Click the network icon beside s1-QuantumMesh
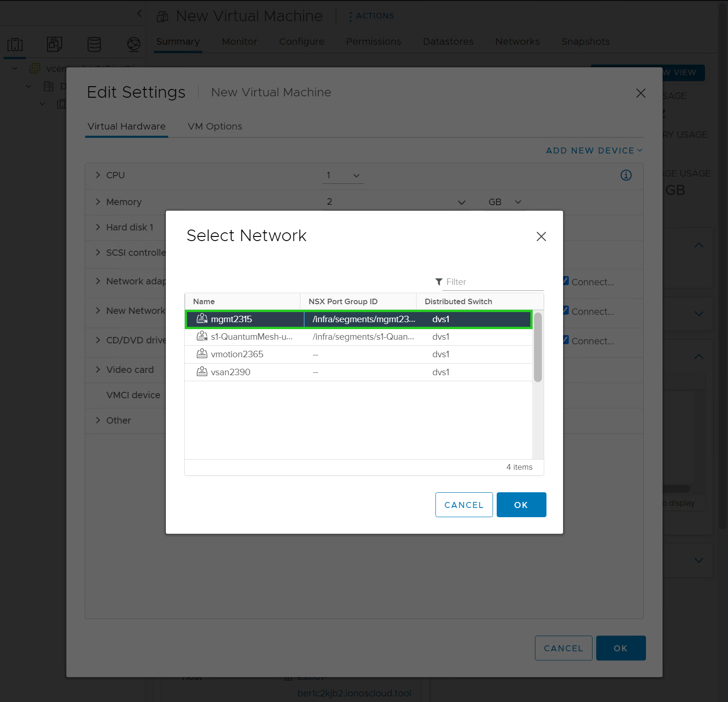 [x=202, y=336]
